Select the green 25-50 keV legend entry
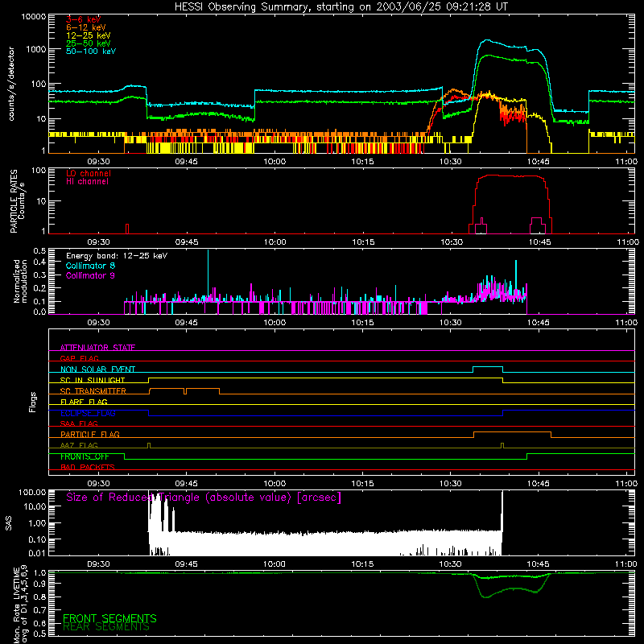The image size is (644, 644). pos(89,43)
